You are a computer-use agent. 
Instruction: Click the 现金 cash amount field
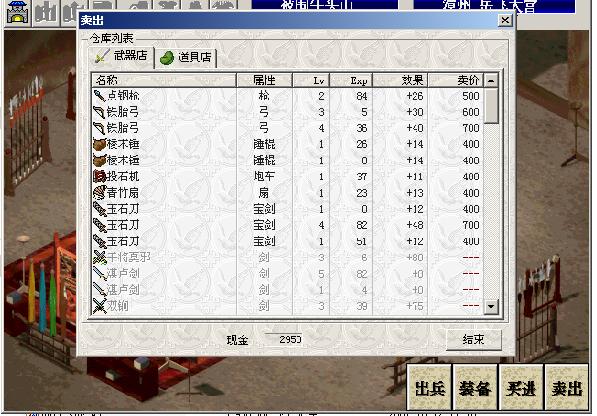pyautogui.click(x=284, y=339)
